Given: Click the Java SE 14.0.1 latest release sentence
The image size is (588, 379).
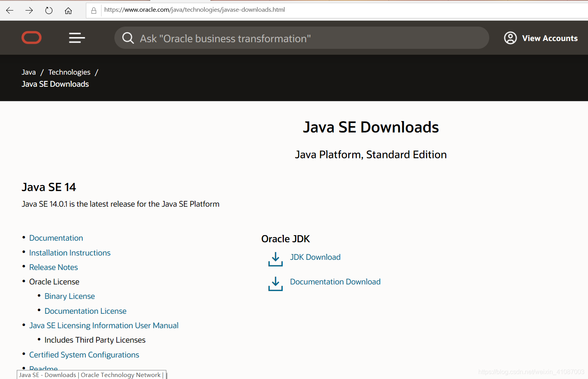Looking at the screenshot, I should (121, 204).
